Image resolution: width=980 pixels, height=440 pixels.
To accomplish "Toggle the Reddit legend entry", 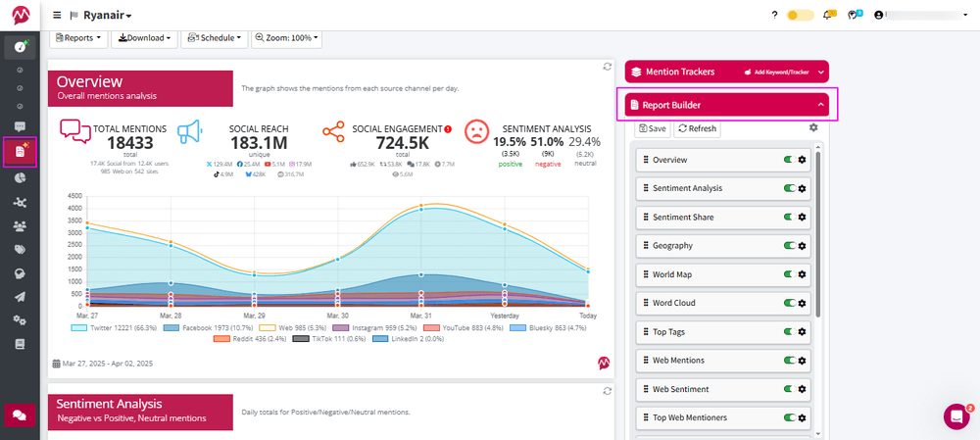I will tap(251, 339).
